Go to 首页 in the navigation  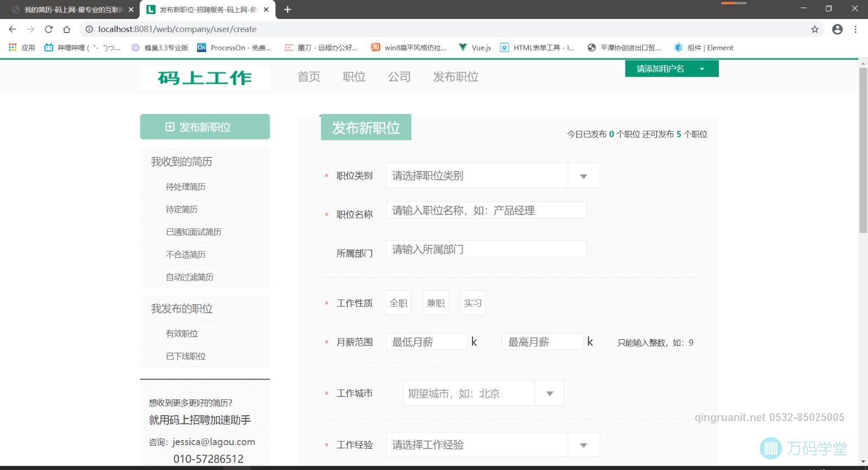pos(309,77)
